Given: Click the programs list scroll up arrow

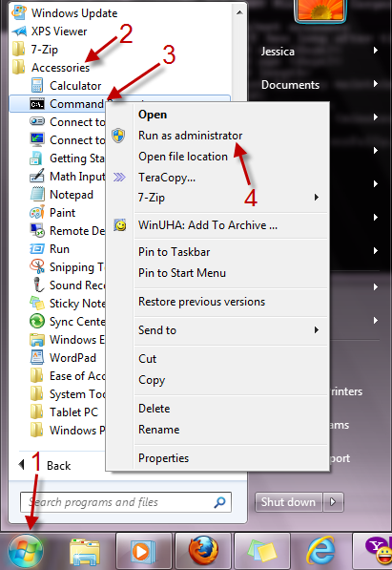Looking at the screenshot, I should [239, 12].
